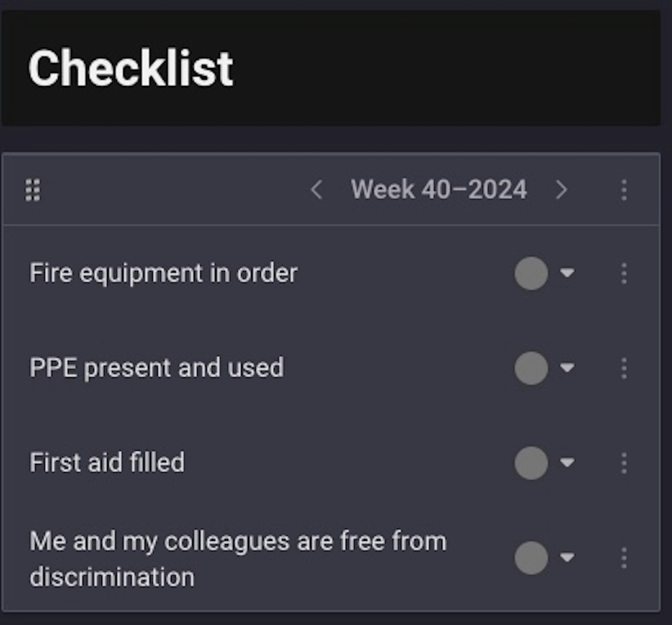Expand status dropdown for PPE present and used
The width and height of the screenshot is (672, 625).
pyautogui.click(x=567, y=367)
